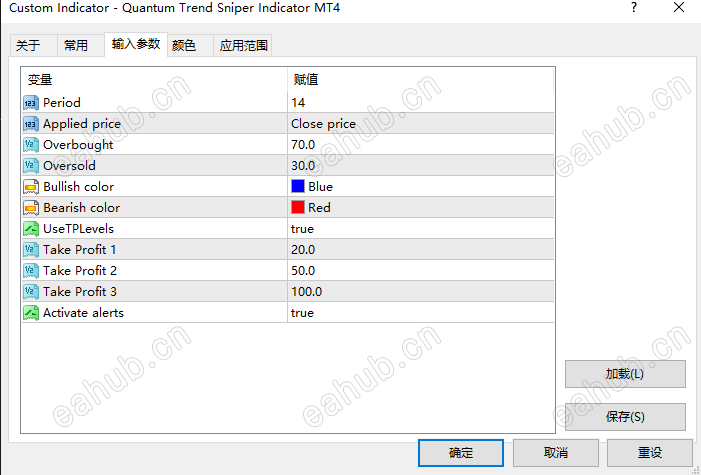This screenshot has width=701, height=475.
Task: Open the 应用范围 tab
Action: (243, 46)
